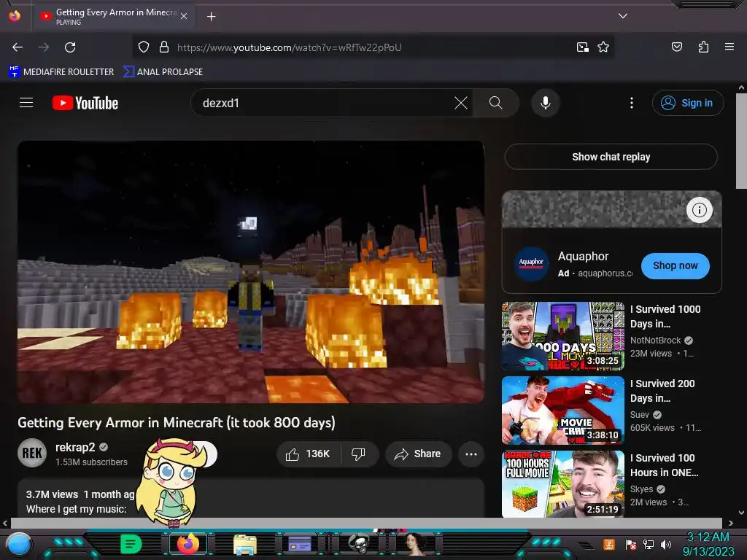Open the network tray icon
This screenshot has width=747, height=560.
coord(649,544)
